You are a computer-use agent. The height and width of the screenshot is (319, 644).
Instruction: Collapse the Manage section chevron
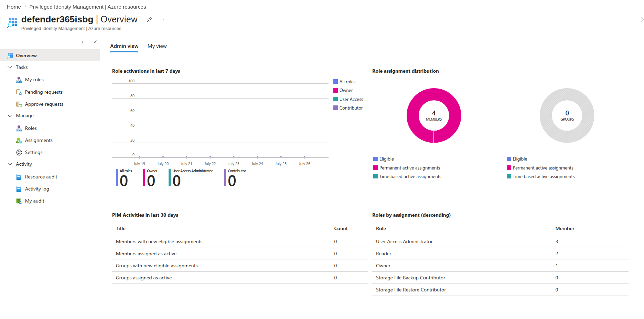coord(10,116)
